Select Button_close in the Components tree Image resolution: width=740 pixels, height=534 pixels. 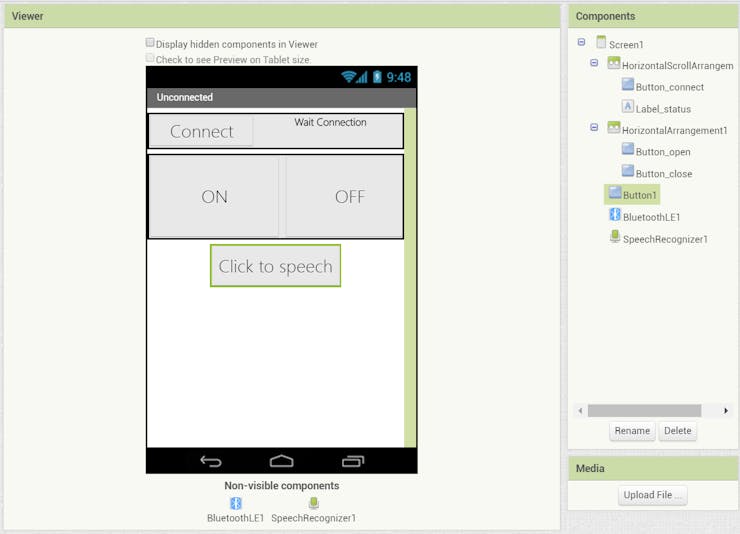click(664, 174)
